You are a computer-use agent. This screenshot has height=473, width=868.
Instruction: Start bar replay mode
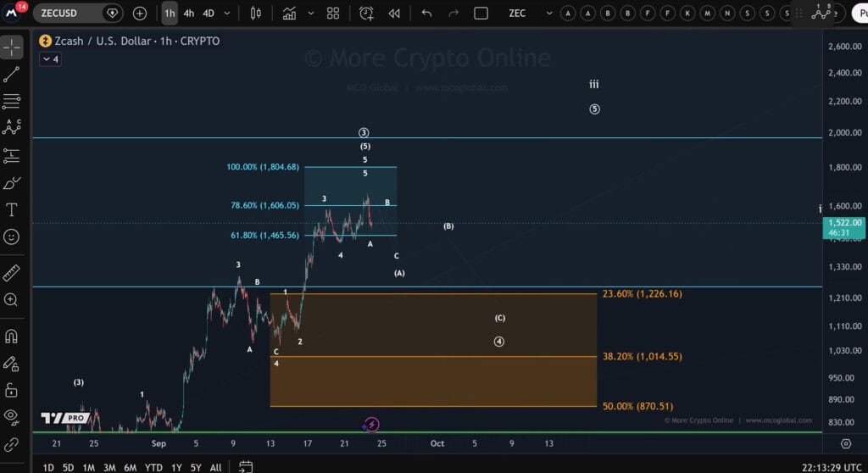[394, 14]
